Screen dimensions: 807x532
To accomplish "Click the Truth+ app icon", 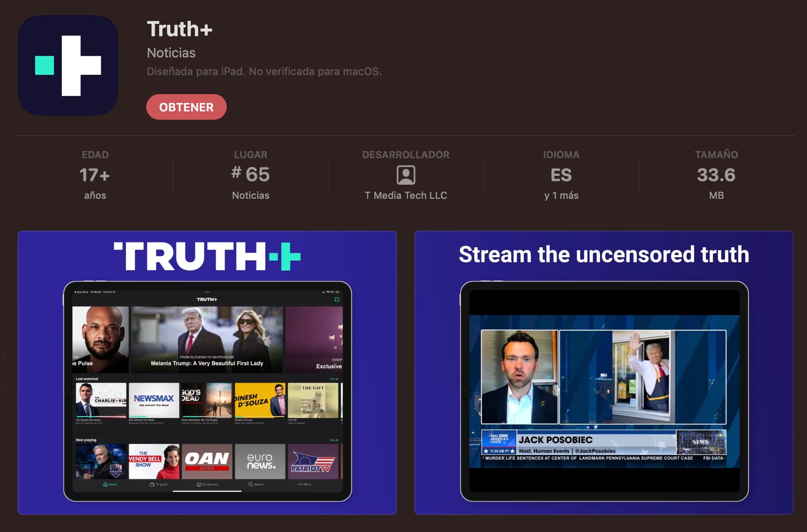I will point(68,65).
